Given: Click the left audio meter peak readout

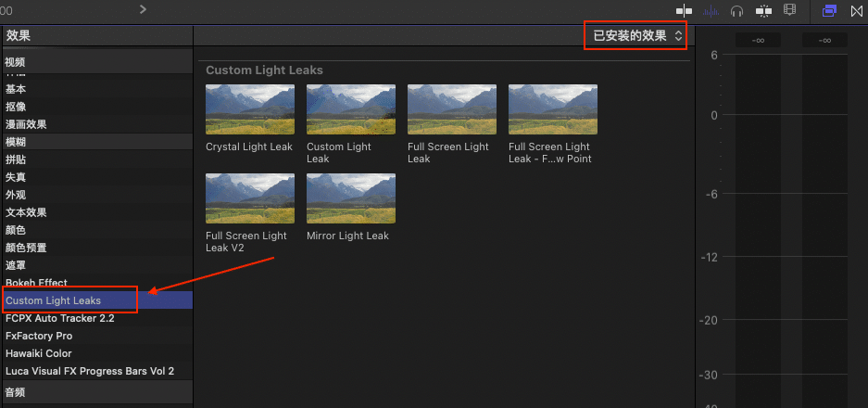Looking at the screenshot, I should click(x=758, y=40).
